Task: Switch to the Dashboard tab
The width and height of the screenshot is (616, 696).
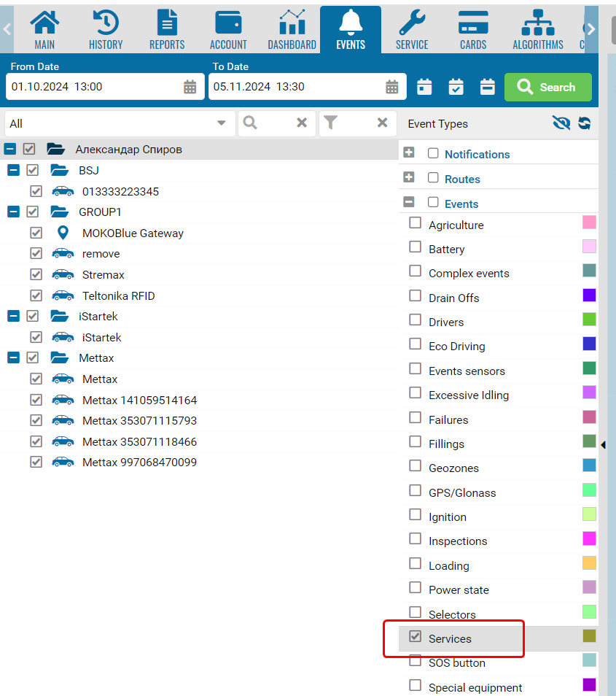Action: point(292,31)
